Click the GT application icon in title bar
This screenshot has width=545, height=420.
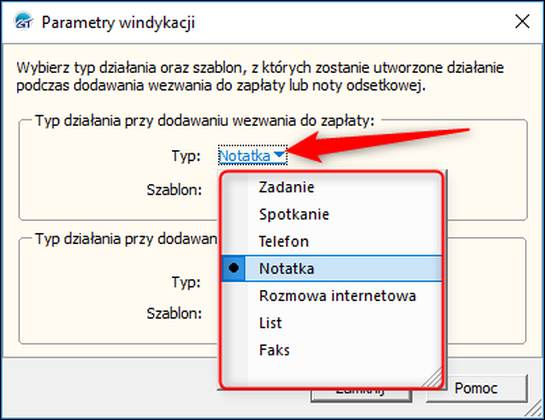(23, 21)
